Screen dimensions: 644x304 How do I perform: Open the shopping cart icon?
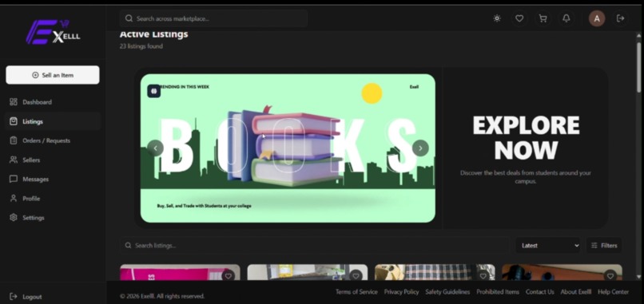point(543,18)
